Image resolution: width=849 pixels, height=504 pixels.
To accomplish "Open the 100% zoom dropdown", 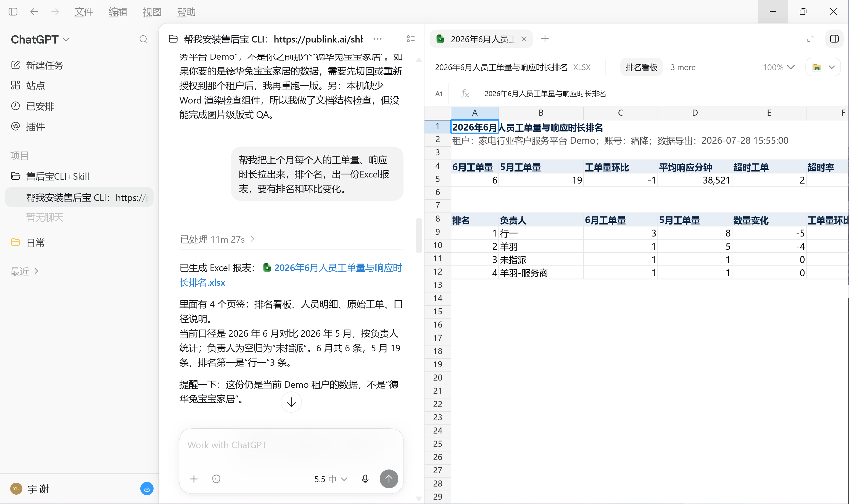I will point(778,67).
